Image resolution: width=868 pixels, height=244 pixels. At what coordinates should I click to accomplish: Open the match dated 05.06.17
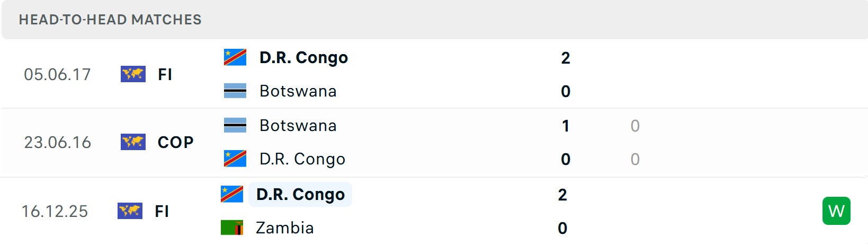(57, 74)
